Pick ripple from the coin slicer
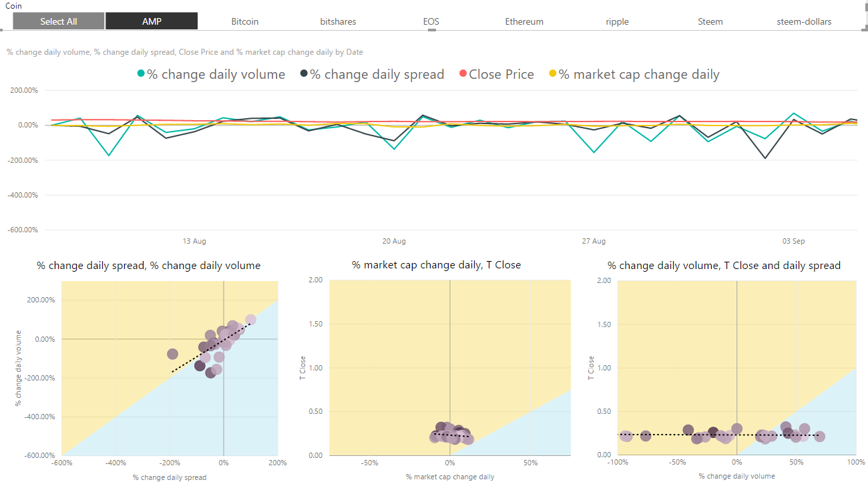 pos(617,21)
